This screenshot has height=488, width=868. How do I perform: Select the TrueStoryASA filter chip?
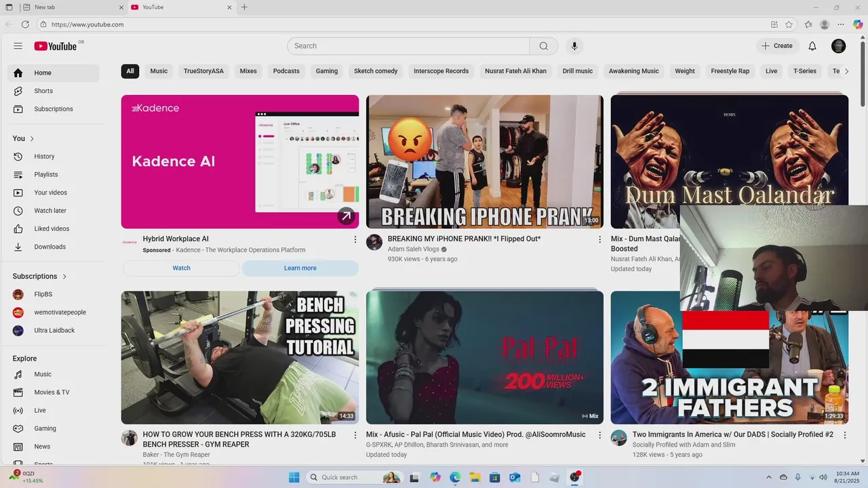point(203,71)
